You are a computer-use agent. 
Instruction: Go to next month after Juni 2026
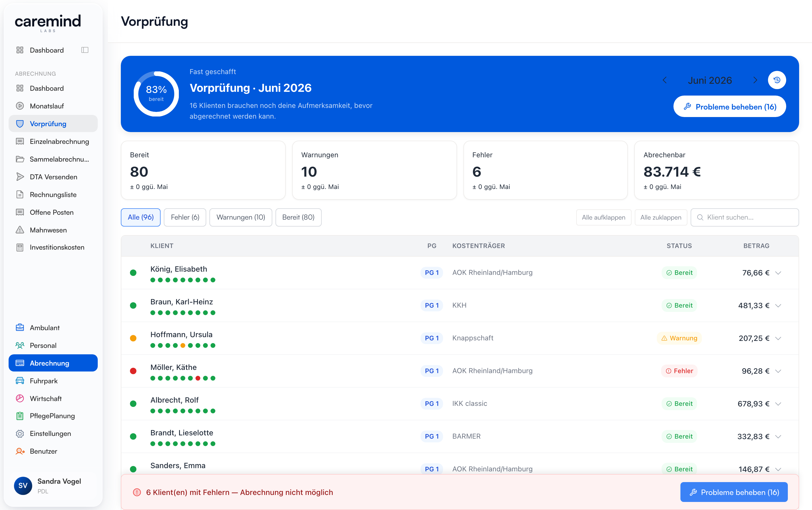click(755, 80)
